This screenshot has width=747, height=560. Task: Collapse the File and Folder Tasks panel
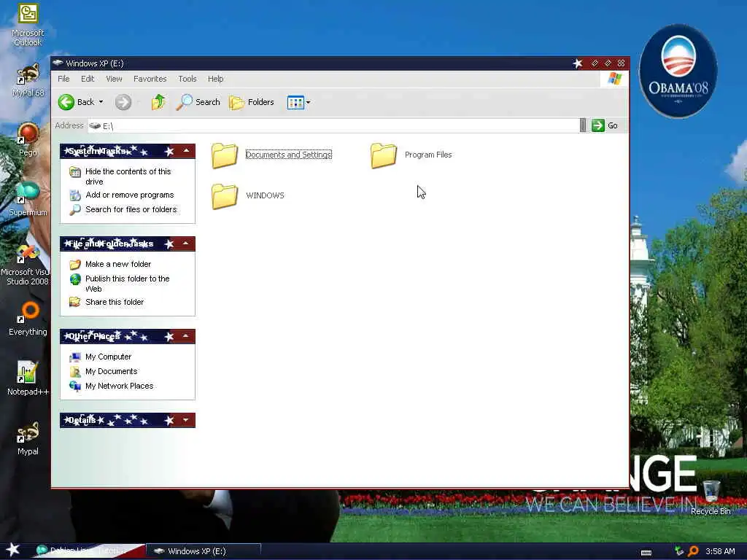pyautogui.click(x=186, y=244)
